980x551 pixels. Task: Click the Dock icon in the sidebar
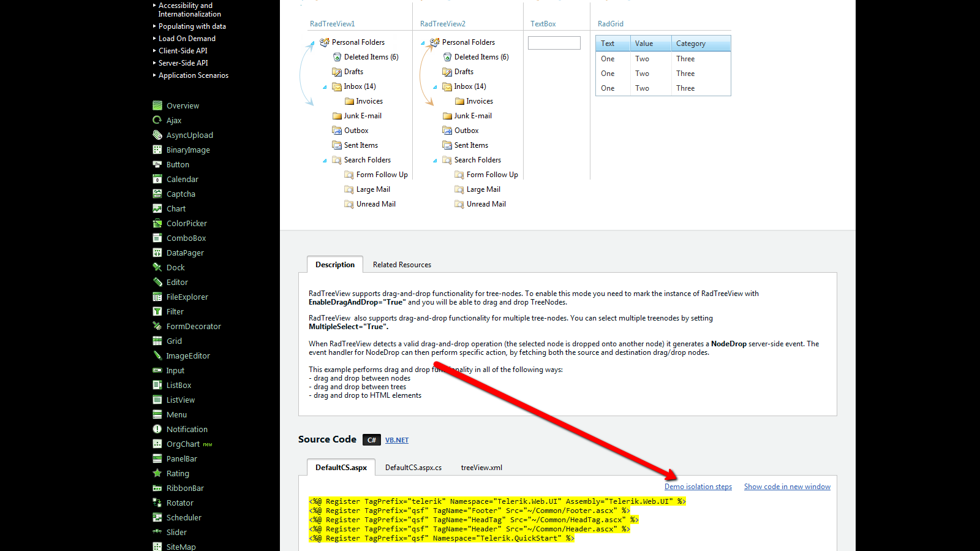(x=157, y=267)
